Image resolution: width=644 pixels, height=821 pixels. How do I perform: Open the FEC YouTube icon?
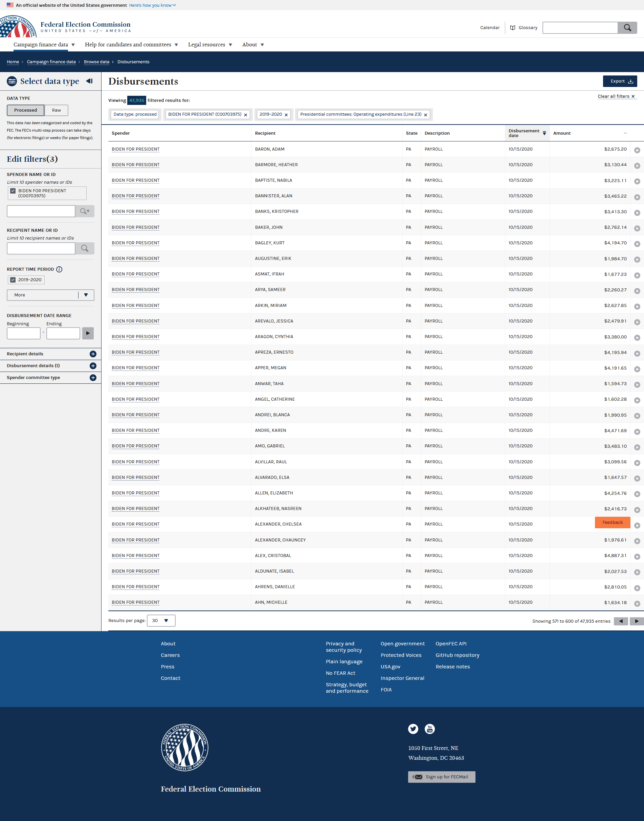(x=429, y=729)
